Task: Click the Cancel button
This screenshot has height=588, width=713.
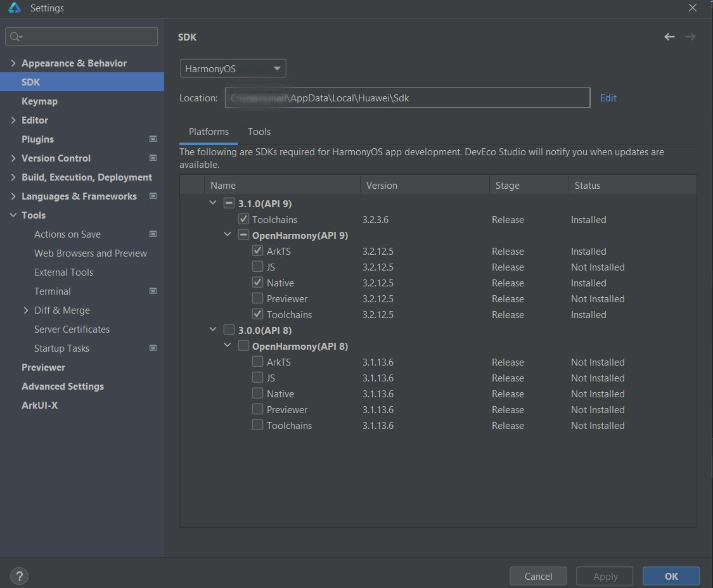Action: 538,576
